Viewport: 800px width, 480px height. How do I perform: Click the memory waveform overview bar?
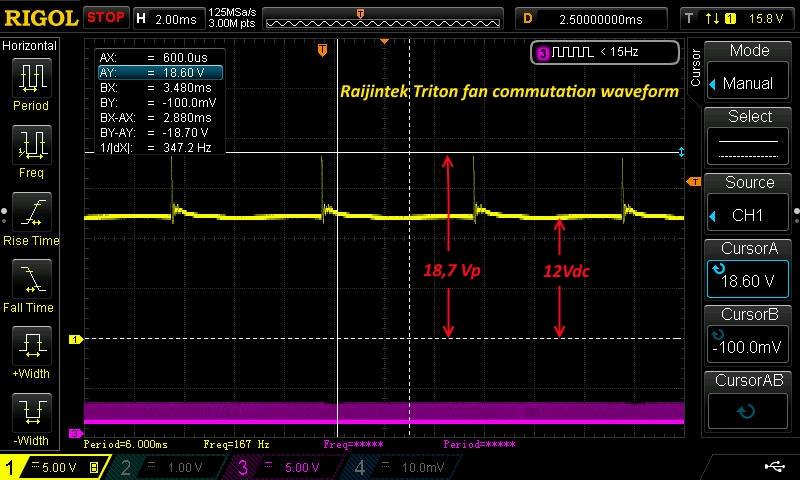tap(383, 18)
